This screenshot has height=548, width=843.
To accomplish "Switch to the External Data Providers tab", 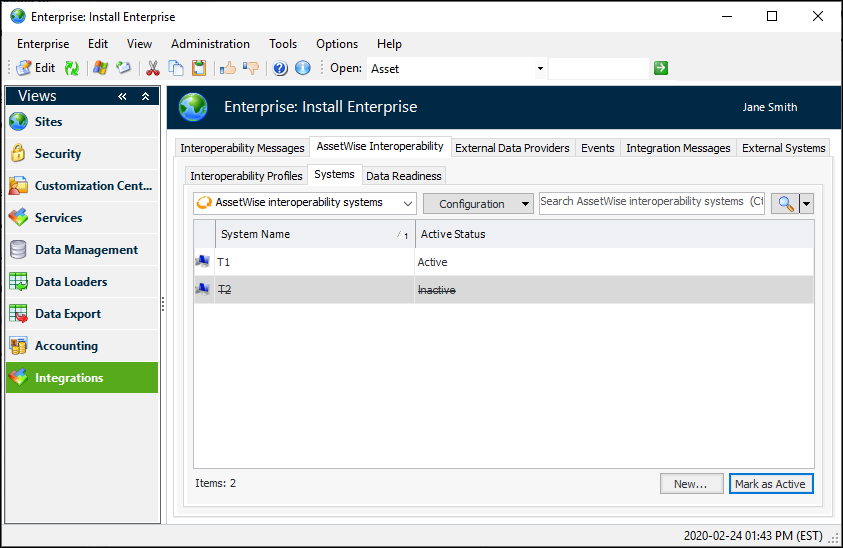I will (512, 148).
